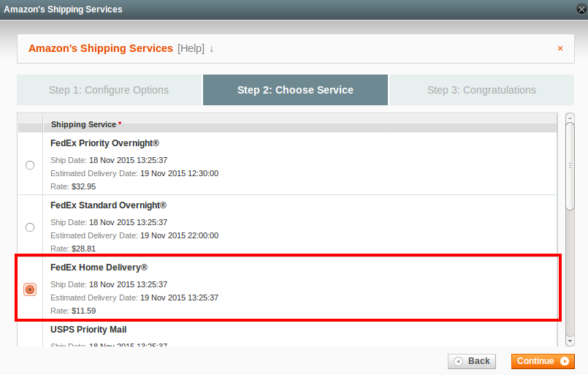Click the Back button
Screen dimensions: 588x375
[x=472, y=361]
